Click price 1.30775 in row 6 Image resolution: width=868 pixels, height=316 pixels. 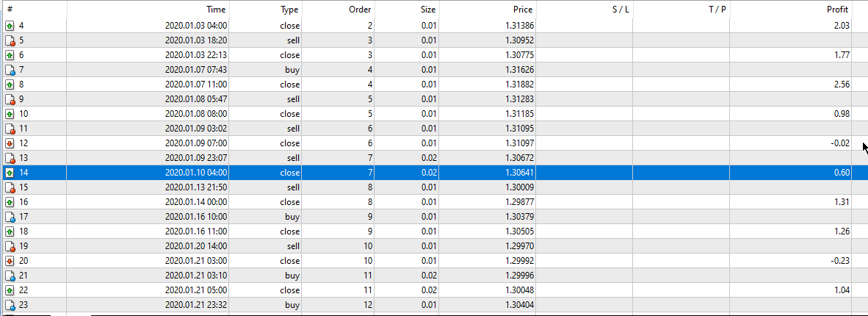(x=518, y=55)
